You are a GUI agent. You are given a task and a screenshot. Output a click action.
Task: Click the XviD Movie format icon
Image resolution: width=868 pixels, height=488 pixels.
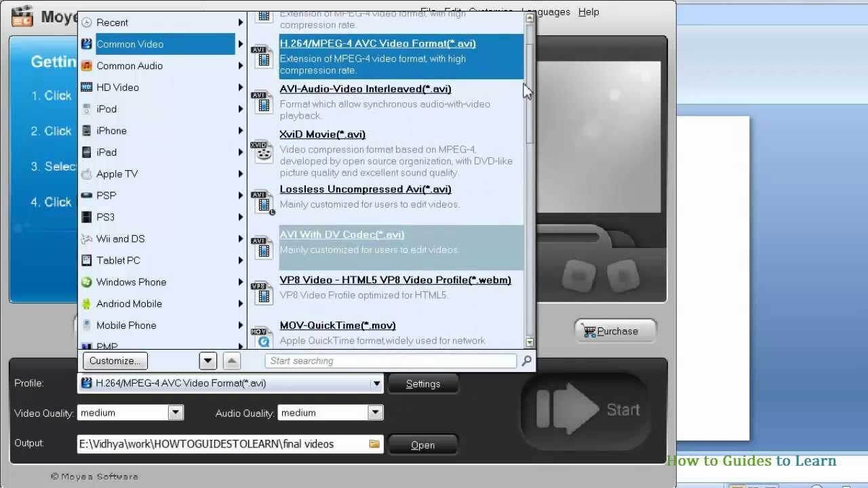(262, 152)
